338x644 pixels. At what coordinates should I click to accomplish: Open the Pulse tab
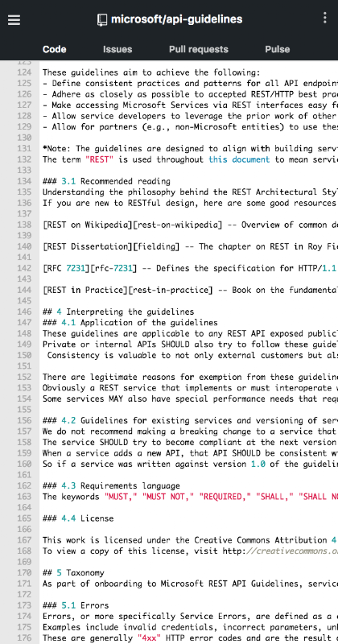click(x=277, y=49)
